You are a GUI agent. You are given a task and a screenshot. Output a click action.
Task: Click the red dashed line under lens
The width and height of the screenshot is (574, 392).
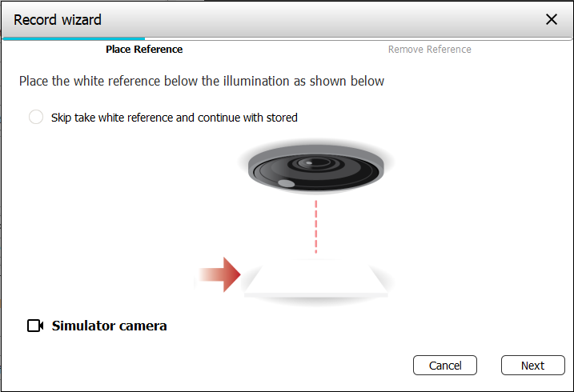click(x=316, y=226)
